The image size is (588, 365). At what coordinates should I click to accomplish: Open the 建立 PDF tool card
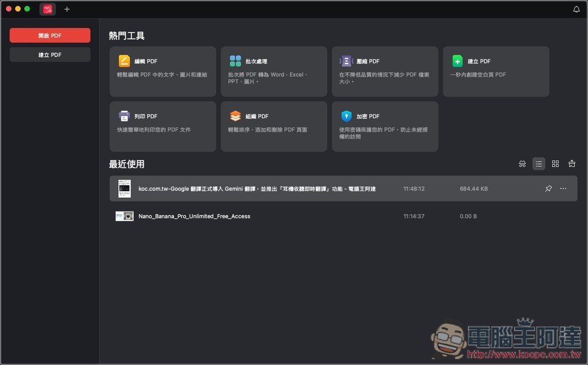tap(496, 71)
